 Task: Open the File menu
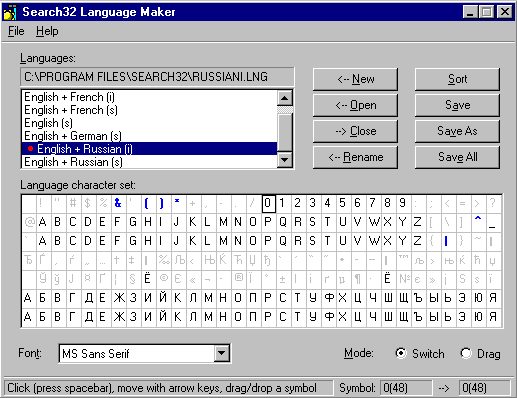point(16,31)
